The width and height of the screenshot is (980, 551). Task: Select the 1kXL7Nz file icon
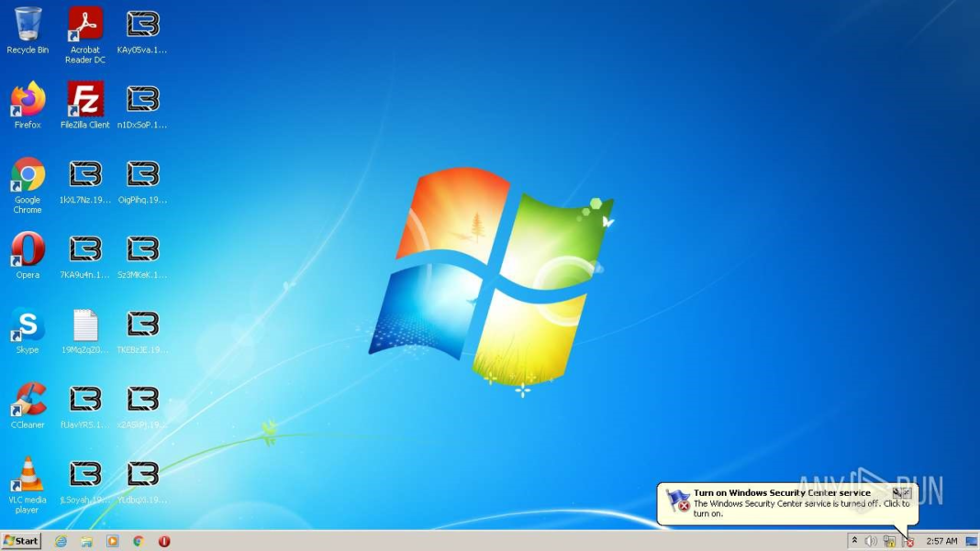[x=85, y=181]
